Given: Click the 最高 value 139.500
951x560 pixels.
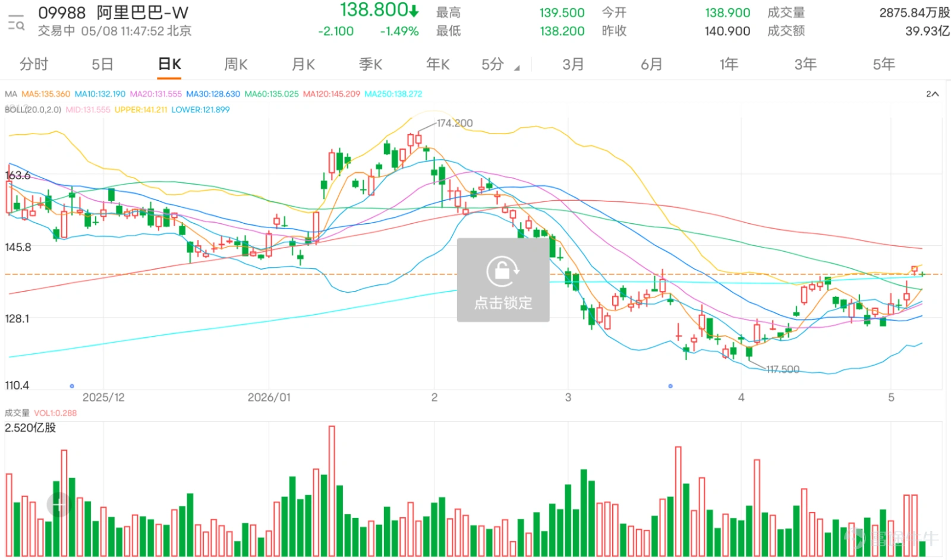Looking at the screenshot, I should 562,12.
